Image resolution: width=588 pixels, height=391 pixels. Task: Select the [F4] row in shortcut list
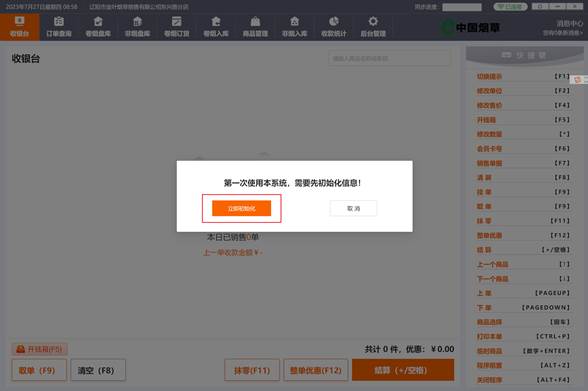pyautogui.click(x=523, y=105)
